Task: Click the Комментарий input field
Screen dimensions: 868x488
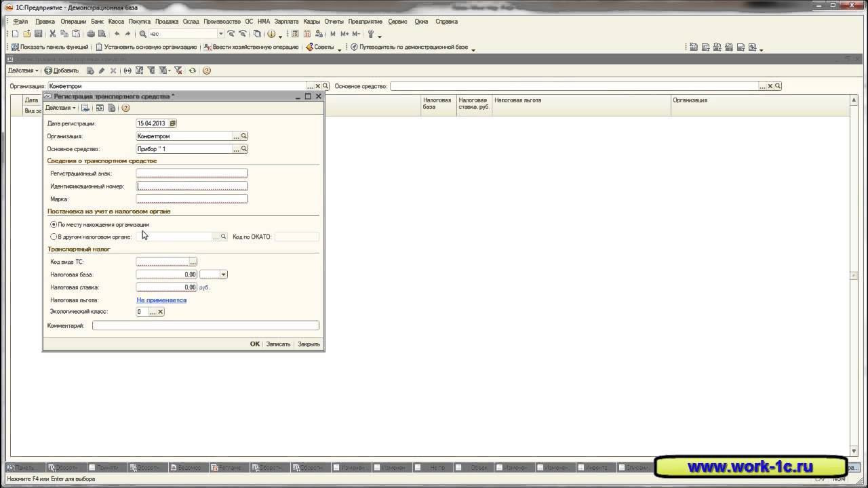Action: [205, 326]
